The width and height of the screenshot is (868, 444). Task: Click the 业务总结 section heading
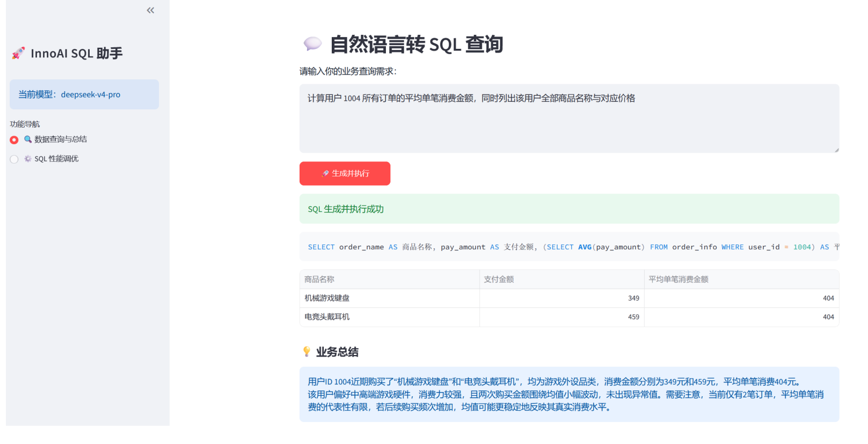point(337,352)
